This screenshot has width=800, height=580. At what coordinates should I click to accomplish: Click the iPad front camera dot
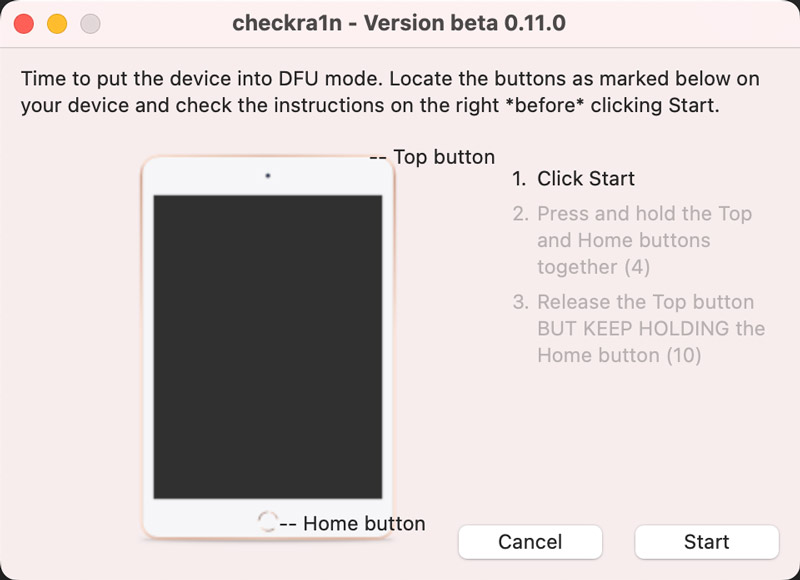point(268,176)
